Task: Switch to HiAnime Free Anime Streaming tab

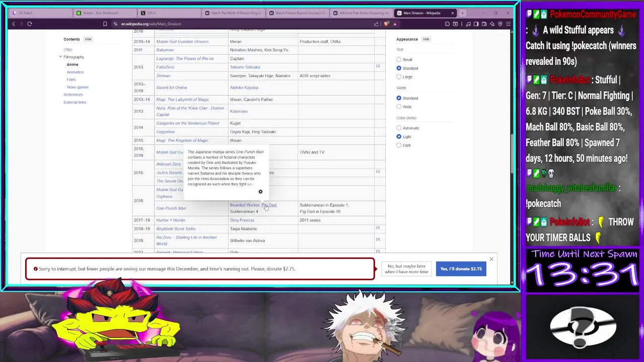Action: [361, 13]
